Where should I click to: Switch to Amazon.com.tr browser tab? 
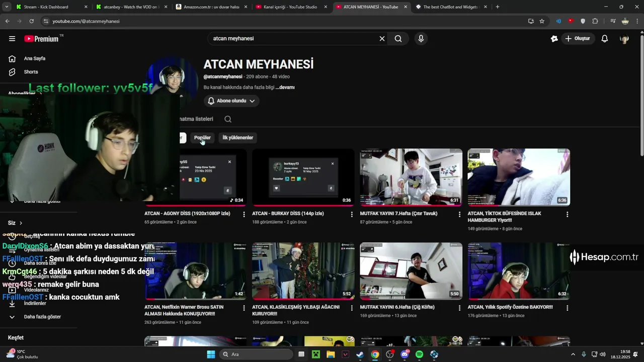(211, 7)
